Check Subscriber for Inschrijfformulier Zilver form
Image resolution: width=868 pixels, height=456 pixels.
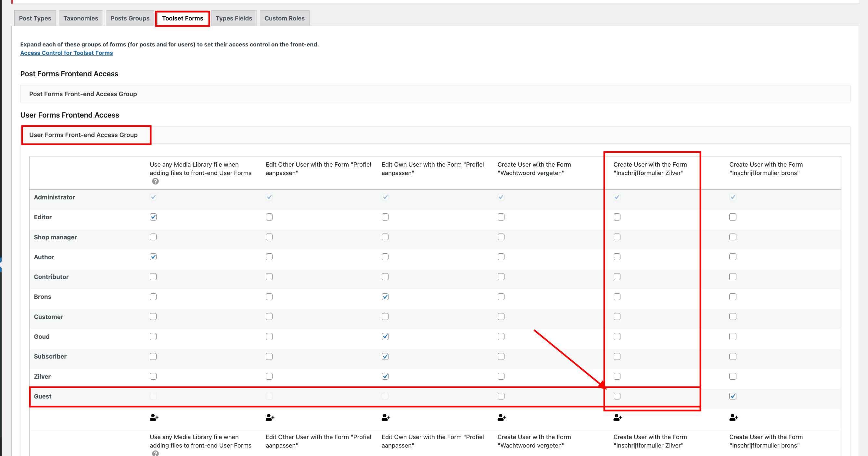[x=617, y=356]
